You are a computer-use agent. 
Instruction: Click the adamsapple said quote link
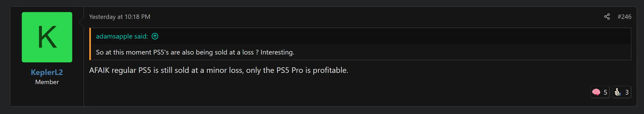tap(122, 36)
